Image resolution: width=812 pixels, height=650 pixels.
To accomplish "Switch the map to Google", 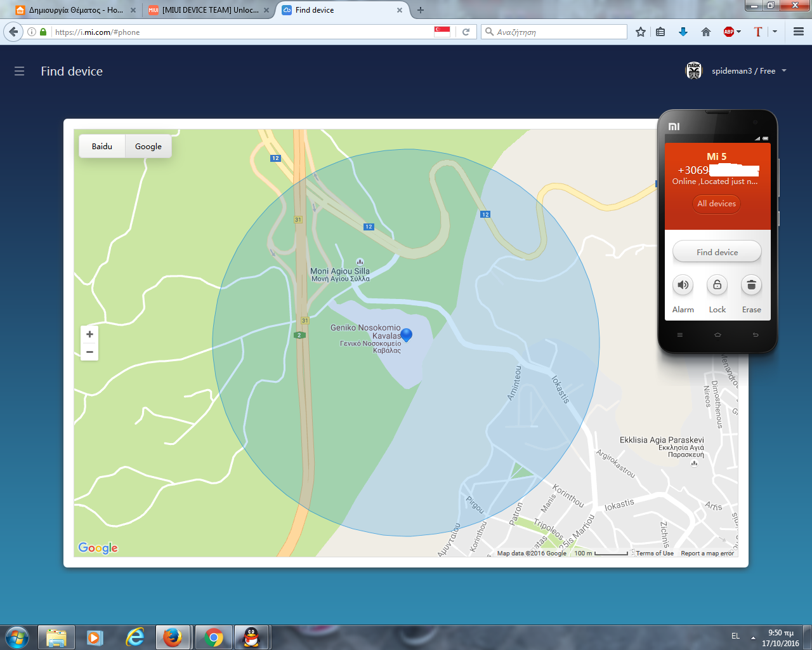I will (148, 147).
